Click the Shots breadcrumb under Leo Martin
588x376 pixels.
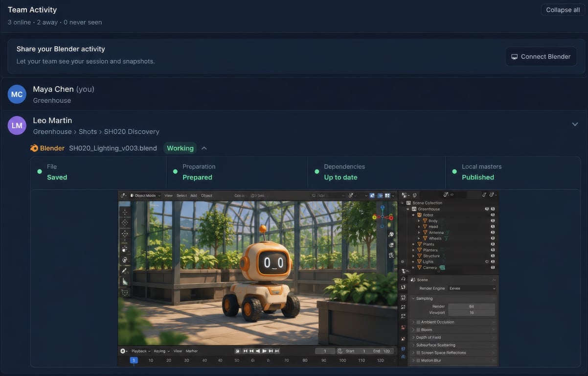pos(88,132)
